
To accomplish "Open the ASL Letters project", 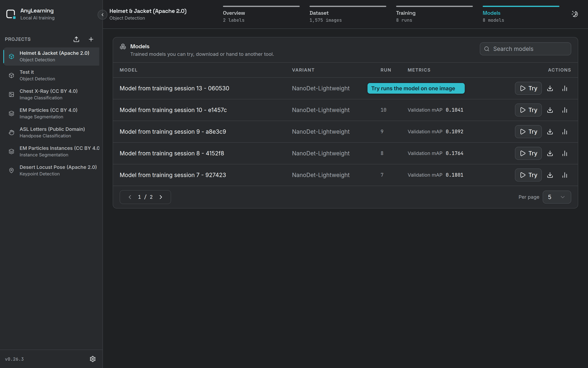I will [51, 132].
